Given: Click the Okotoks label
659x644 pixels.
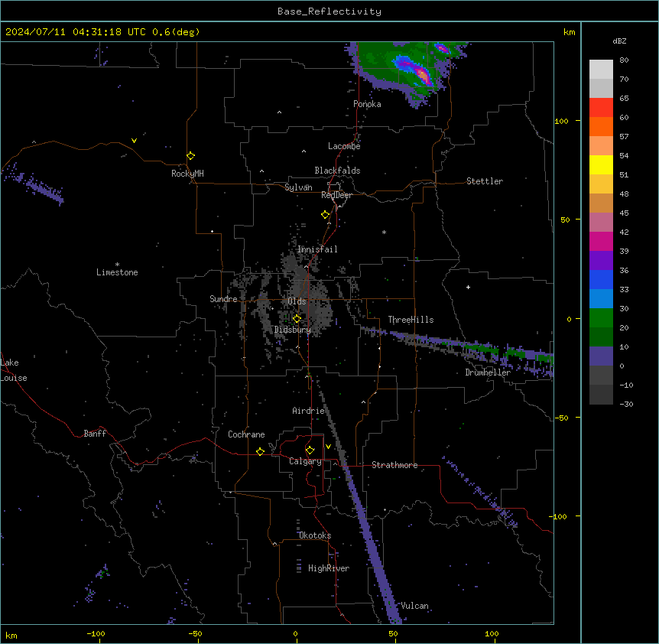Looking at the screenshot, I should point(315,535).
